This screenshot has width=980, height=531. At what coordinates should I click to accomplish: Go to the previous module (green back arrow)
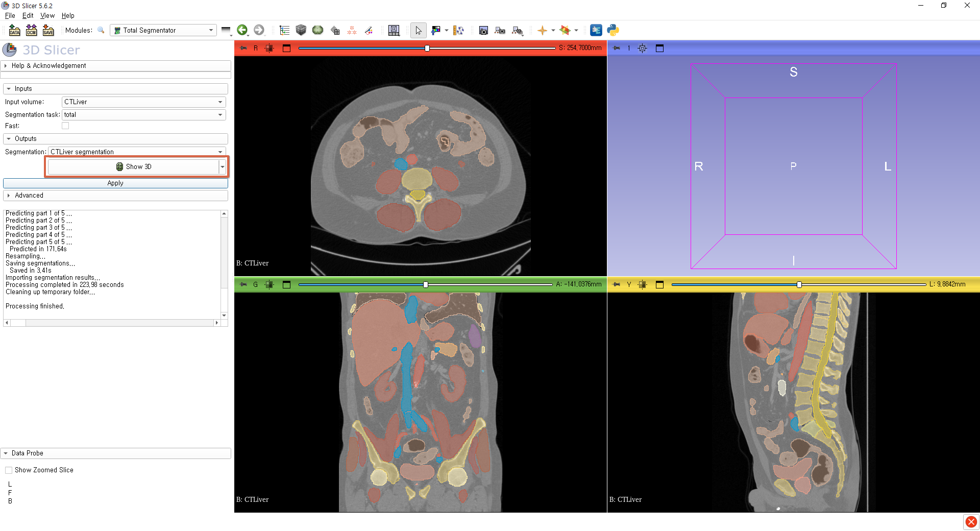click(x=242, y=30)
